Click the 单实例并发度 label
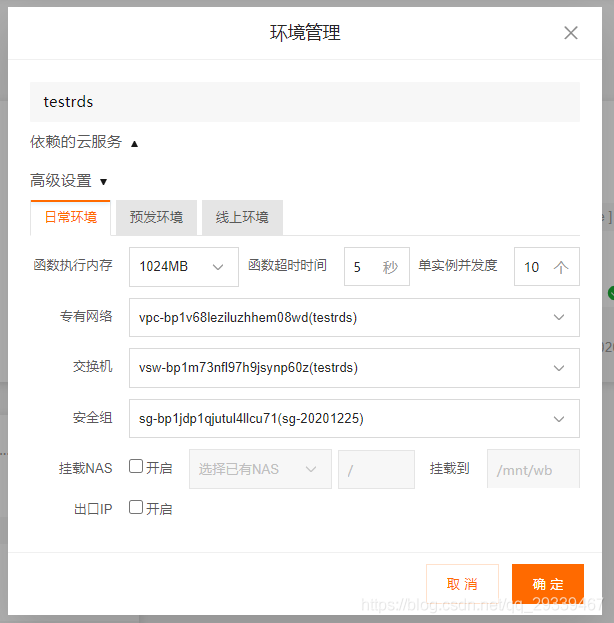Screen dimensions: 614x623 pyautogui.click(x=458, y=265)
